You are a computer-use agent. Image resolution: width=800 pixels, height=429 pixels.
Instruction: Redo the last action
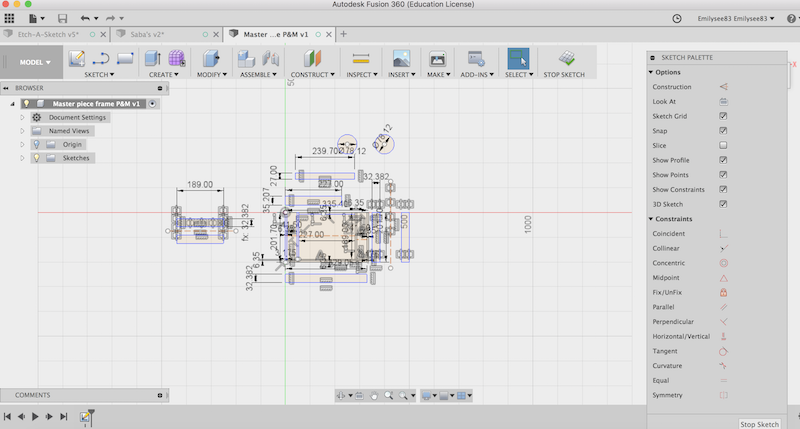click(x=111, y=18)
